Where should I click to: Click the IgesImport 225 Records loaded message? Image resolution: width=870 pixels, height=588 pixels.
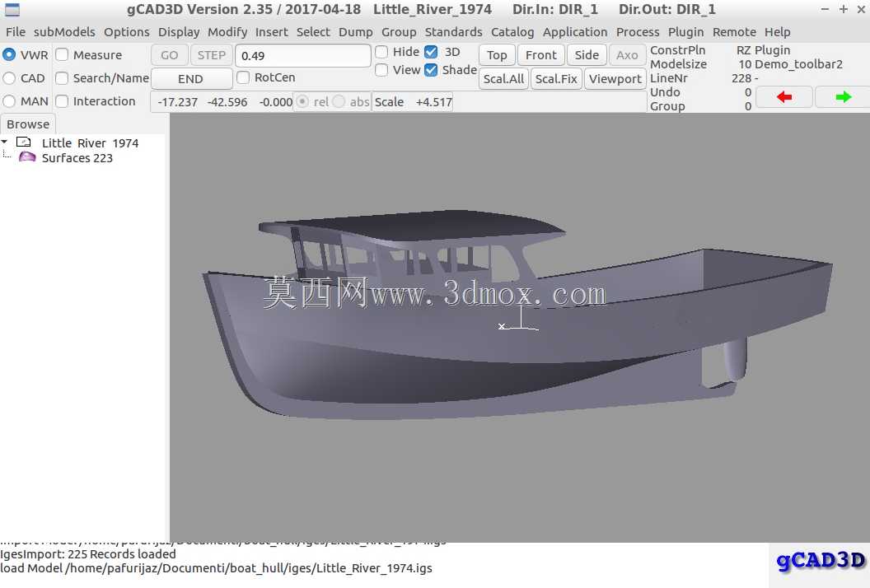88,554
